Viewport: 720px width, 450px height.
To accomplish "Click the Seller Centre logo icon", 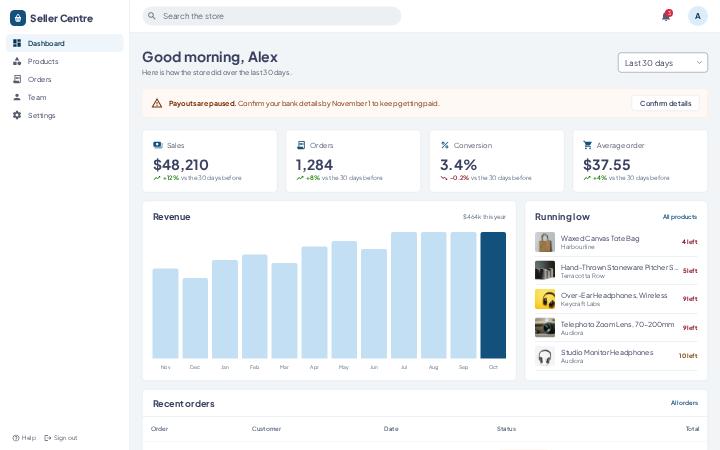I will [x=18, y=18].
